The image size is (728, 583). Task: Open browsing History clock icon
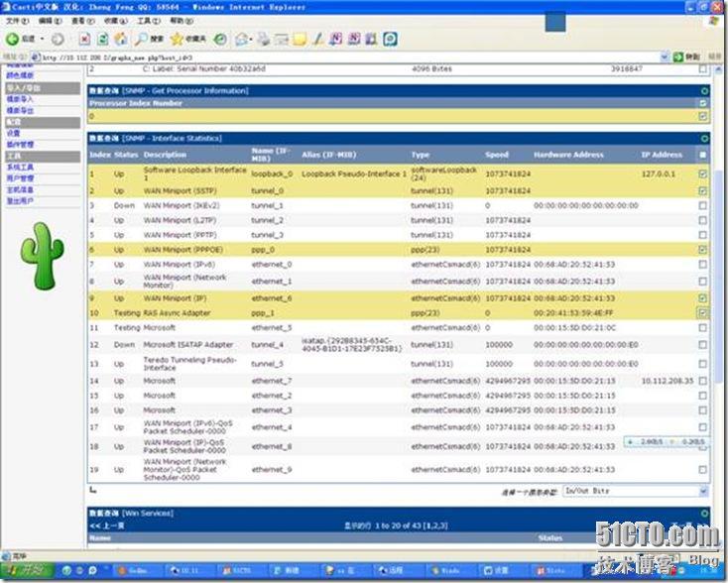coord(220,39)
